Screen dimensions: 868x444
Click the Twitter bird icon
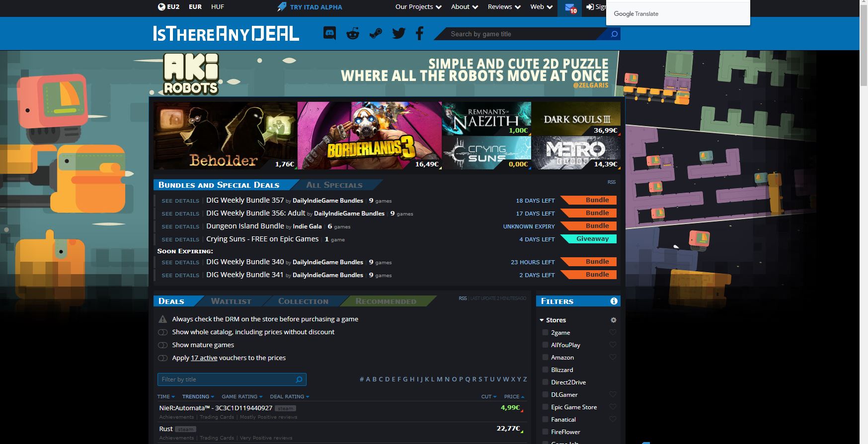398,34
